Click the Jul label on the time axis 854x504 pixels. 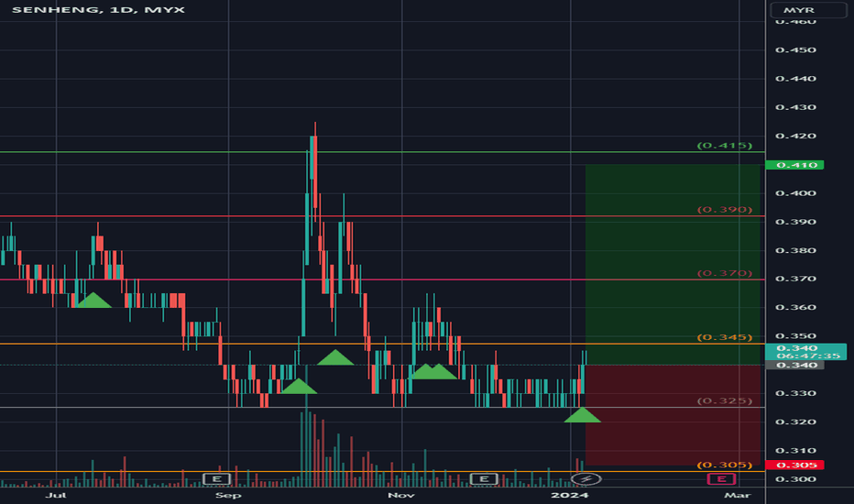click(x=56, y=495)
